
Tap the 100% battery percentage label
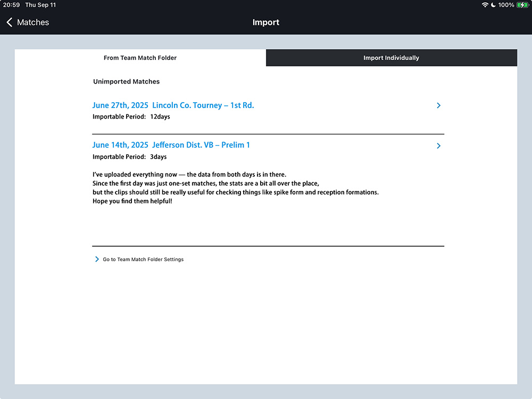pyautogui.click(x=506, y=5)
